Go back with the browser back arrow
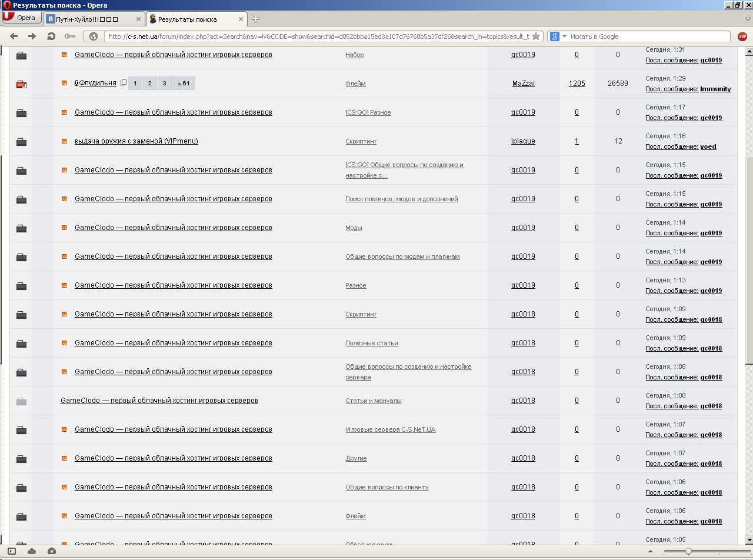Viewport: 753px width, 560px height. click(x=15, y=36)
